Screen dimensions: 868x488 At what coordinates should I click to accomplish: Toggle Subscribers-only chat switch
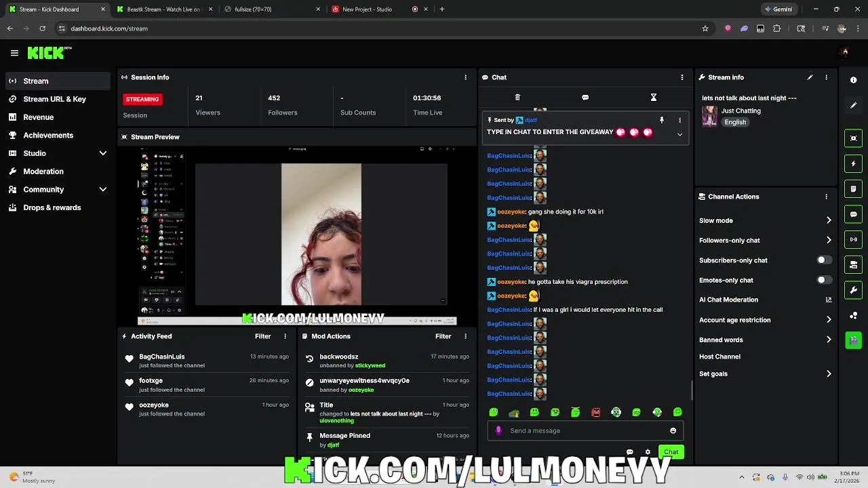tap(824, 260)
